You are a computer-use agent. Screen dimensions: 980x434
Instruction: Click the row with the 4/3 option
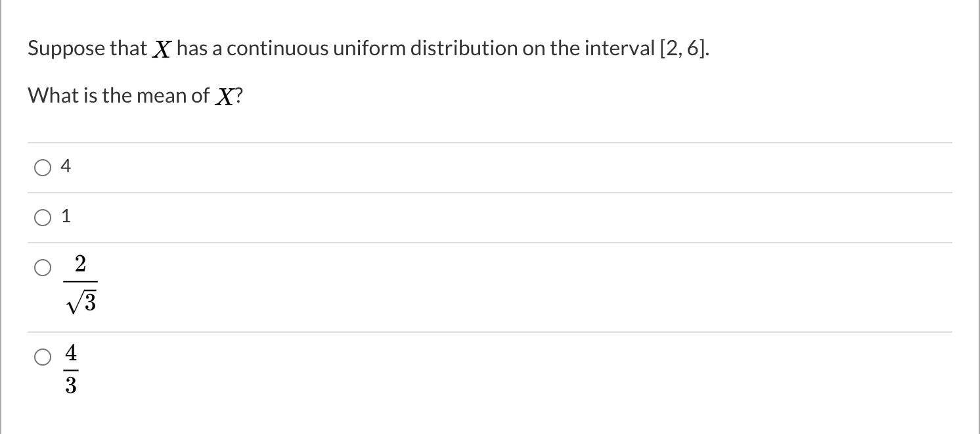point(460,368)
